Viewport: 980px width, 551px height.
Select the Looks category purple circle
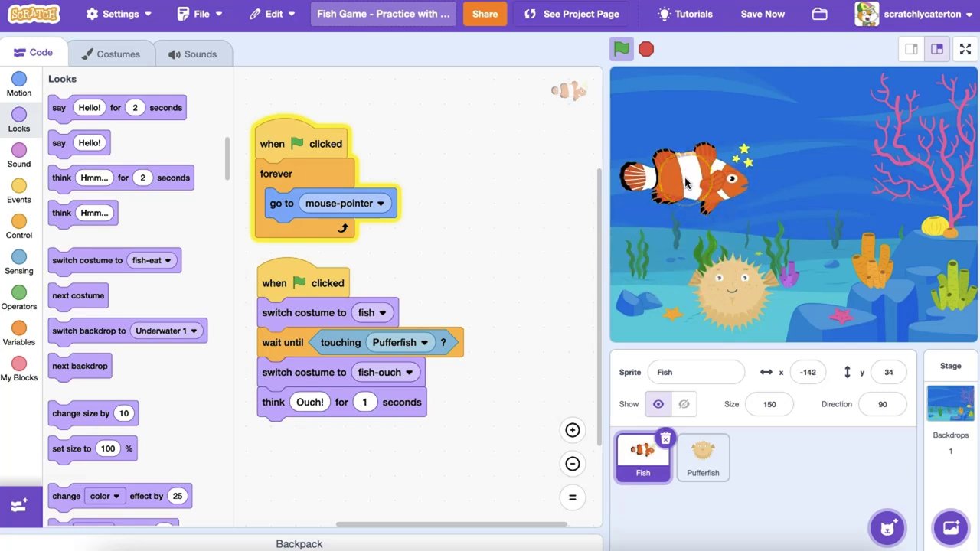tap(19, 115)
